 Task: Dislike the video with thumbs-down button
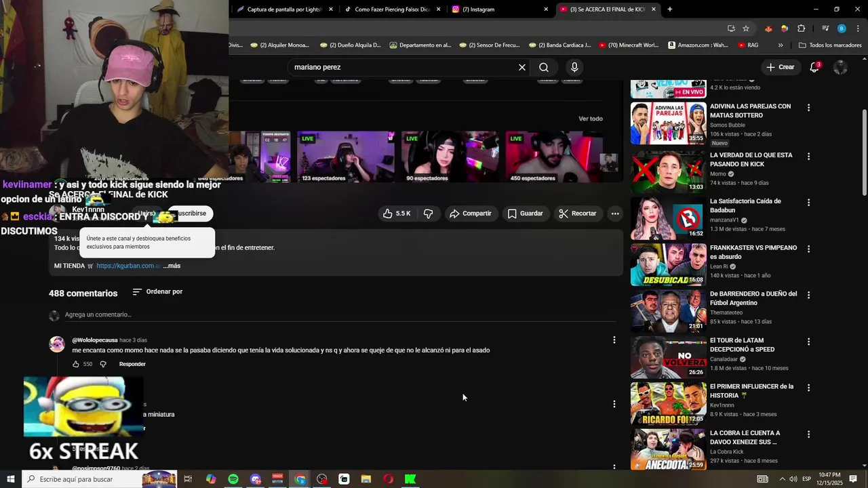[429, 213]
